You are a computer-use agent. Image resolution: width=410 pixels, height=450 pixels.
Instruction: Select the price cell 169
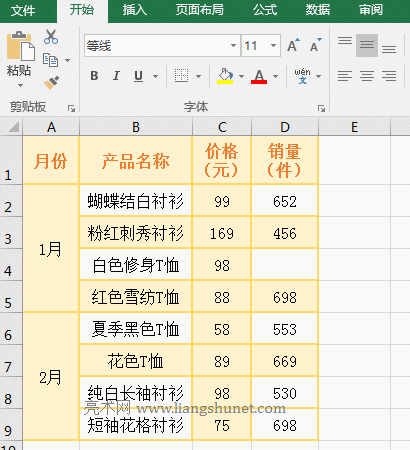(222, 233)
